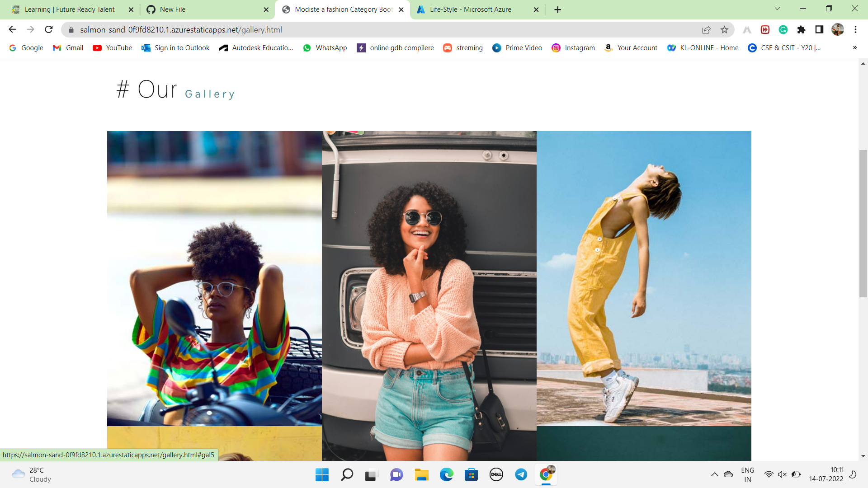Open the rainbow-striped shirt gallery photo

(214, 278)
